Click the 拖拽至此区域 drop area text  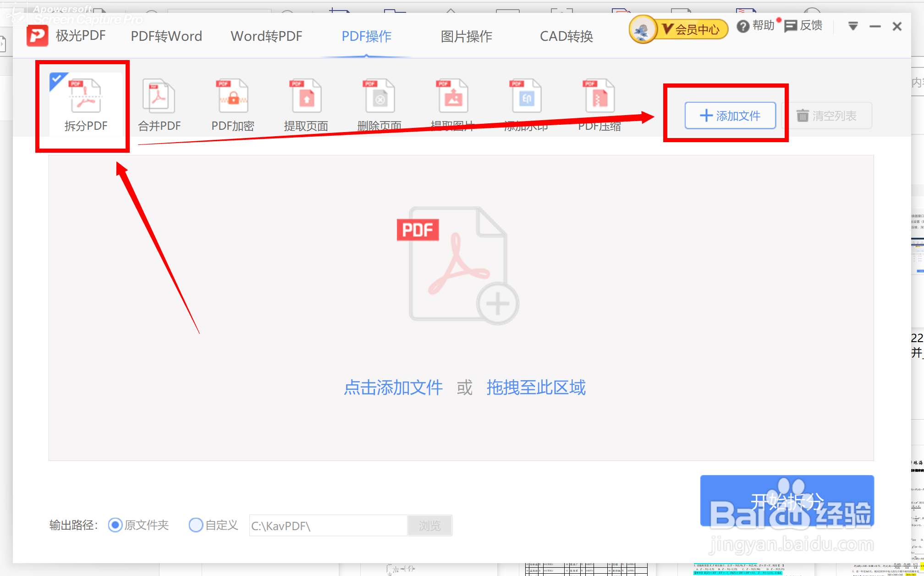point(536,388)
